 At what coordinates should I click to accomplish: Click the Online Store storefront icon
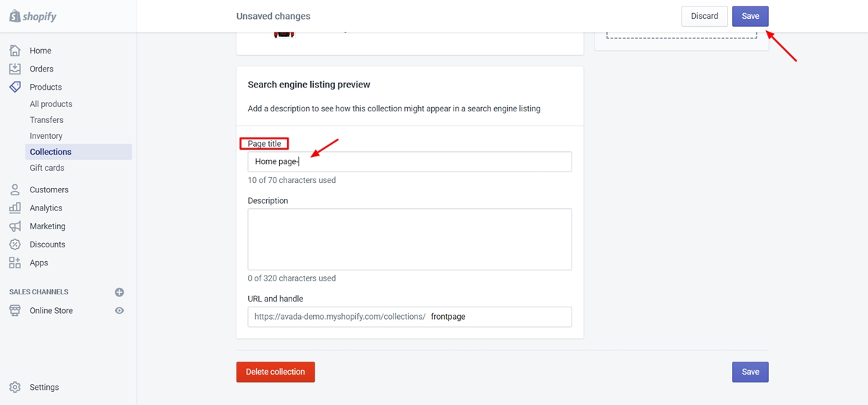[15, 310]
